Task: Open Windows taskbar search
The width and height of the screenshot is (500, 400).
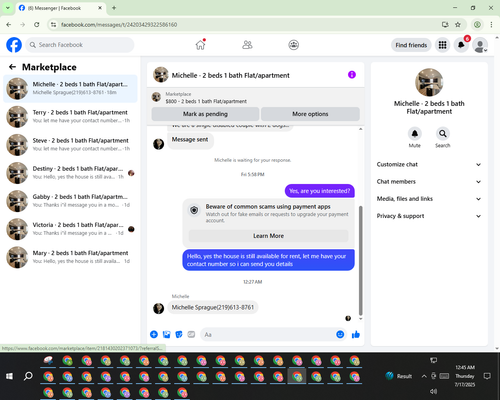Action: tap(28, 376)
